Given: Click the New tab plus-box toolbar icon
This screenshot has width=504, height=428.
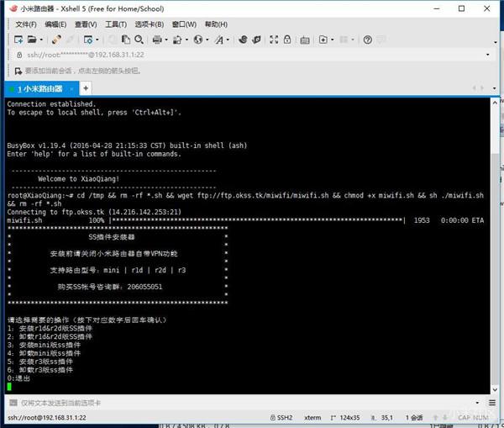Looking at the screenshot, I should (323, 40).
